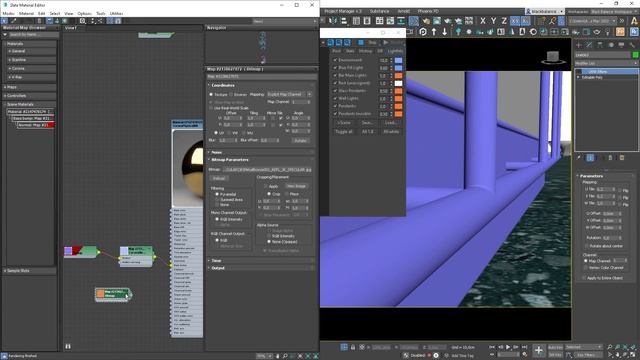Click the large plus set key button

pos(539,350)
